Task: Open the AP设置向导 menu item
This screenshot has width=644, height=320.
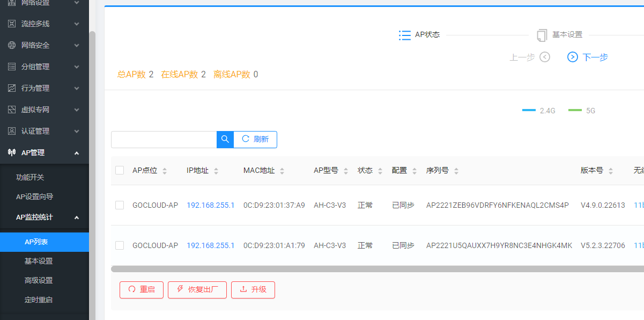Action: (x=35, y=197)
